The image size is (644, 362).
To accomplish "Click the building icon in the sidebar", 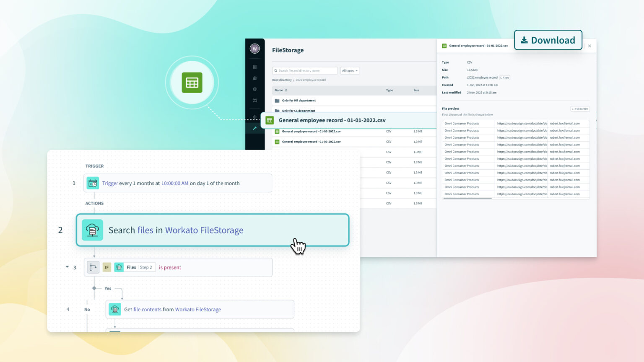I will pos(254,78).
